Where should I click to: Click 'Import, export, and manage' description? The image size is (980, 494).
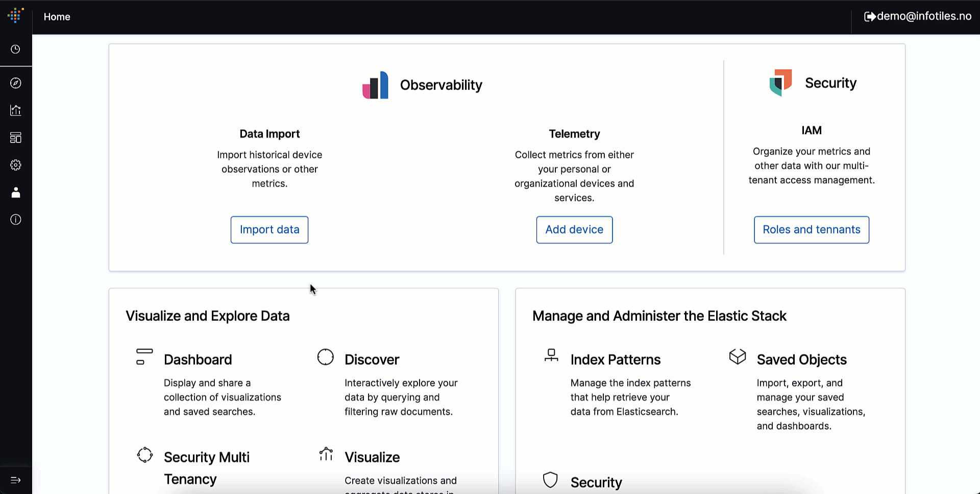(x=811, y=405)
